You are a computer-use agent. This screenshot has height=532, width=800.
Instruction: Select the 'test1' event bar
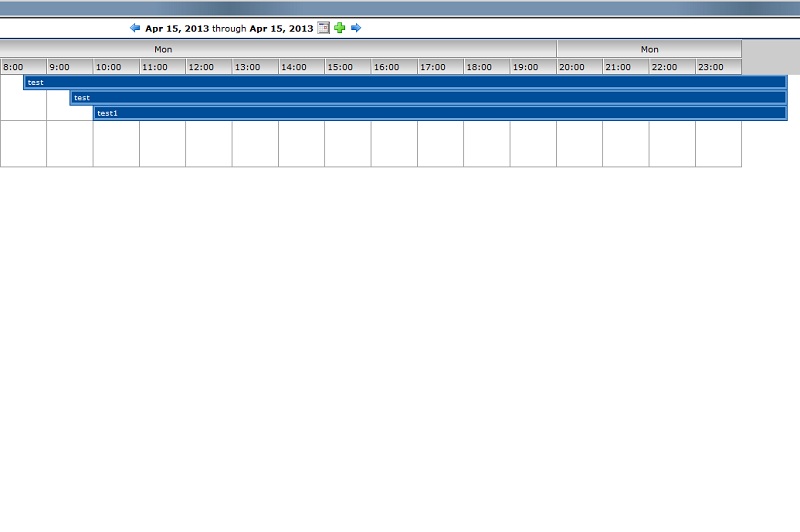(x=440, y=113)
